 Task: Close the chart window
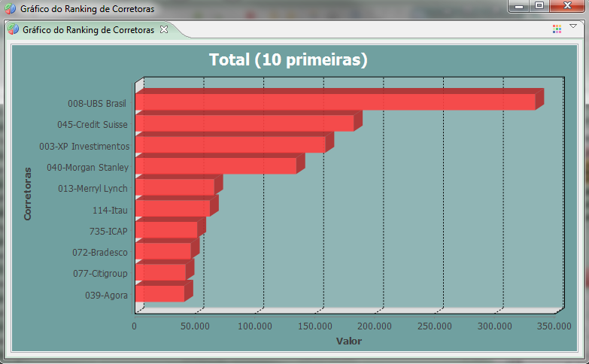568,5
